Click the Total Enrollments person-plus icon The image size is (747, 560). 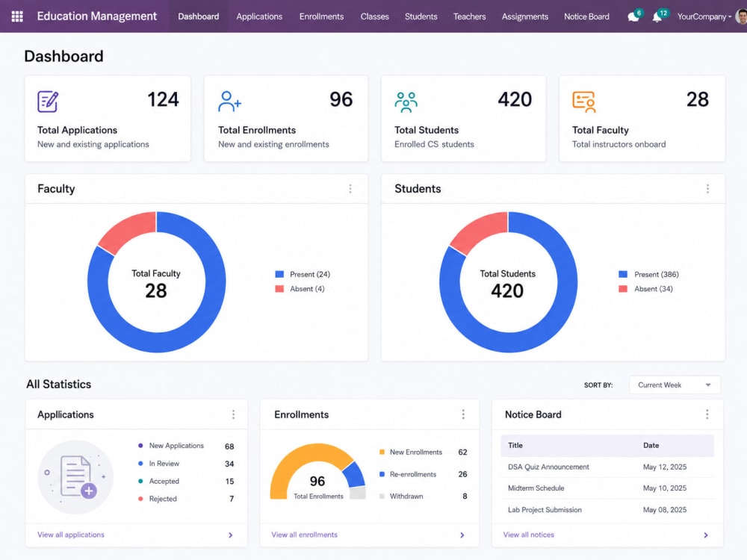click(x=229, y=102)
